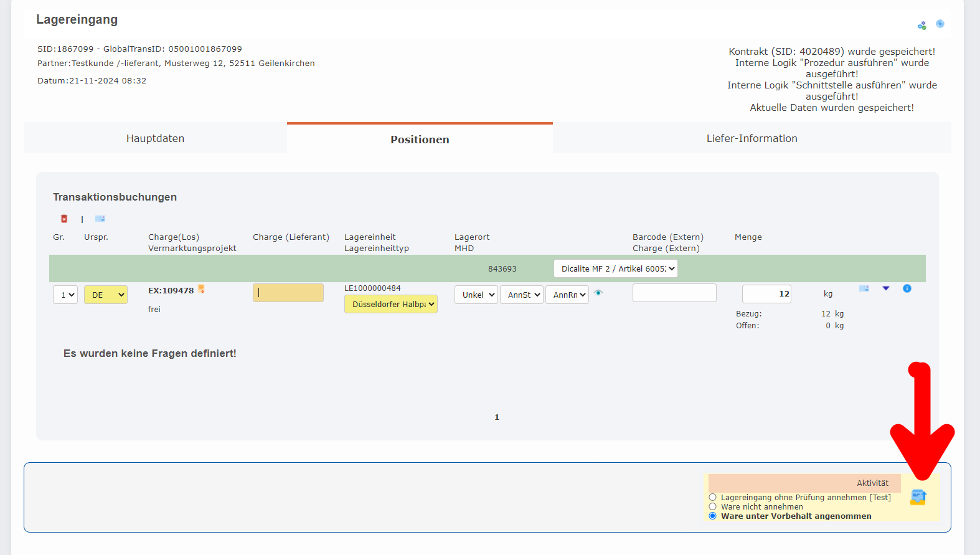Click the Charge(Los) column header

174,237
